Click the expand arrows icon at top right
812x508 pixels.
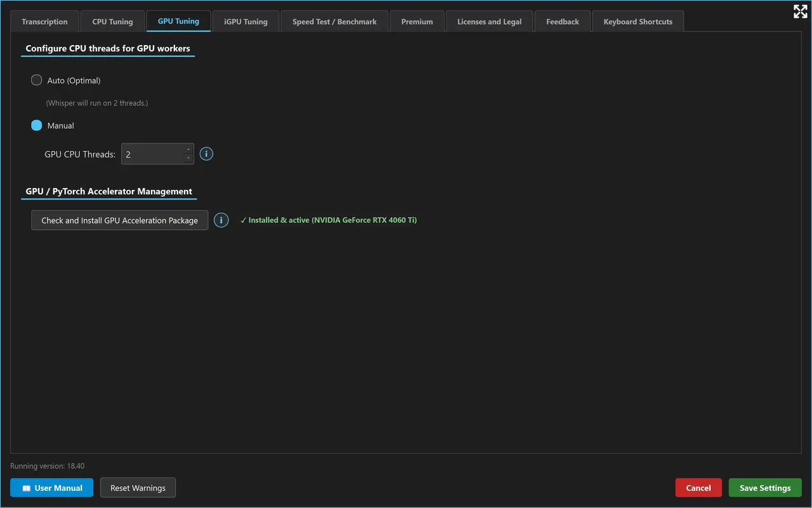click(800, 11)
